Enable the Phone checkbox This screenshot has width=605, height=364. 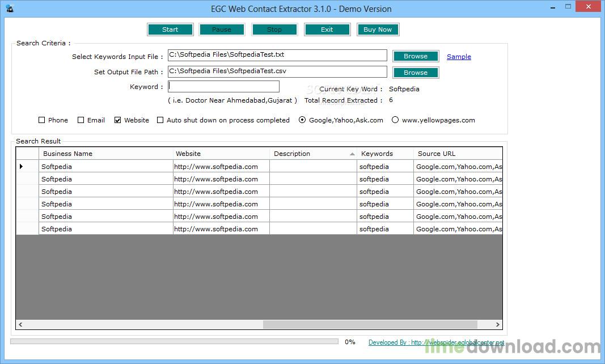tap(41, 120)
